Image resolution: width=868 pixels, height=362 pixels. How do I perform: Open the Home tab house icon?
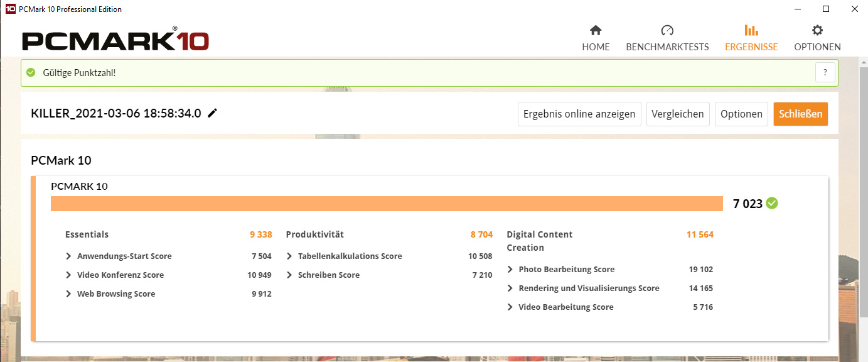596,30
